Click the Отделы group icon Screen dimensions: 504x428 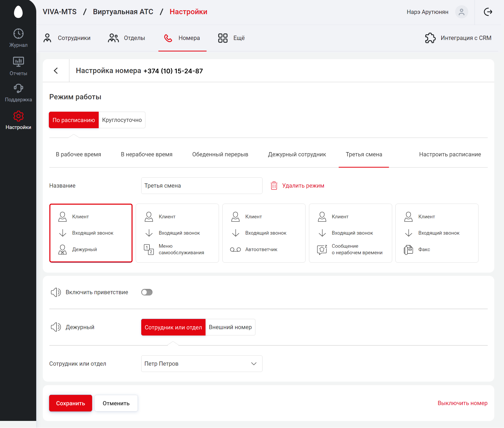tap(113, 38)
